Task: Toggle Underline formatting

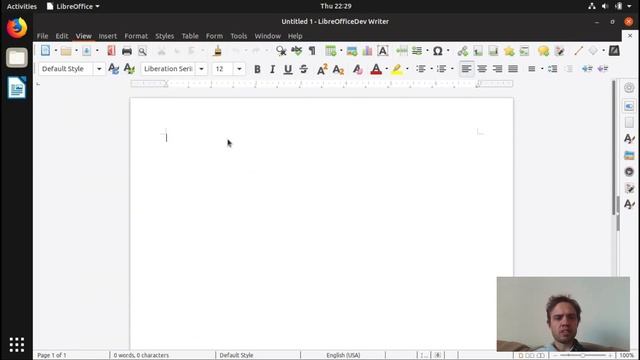Action: pos(288,69)
